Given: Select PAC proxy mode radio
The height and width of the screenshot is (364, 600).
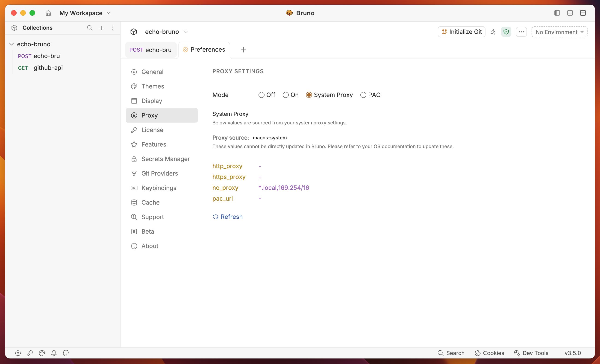Looking at the screenshot, I should [x=363, y=95].
